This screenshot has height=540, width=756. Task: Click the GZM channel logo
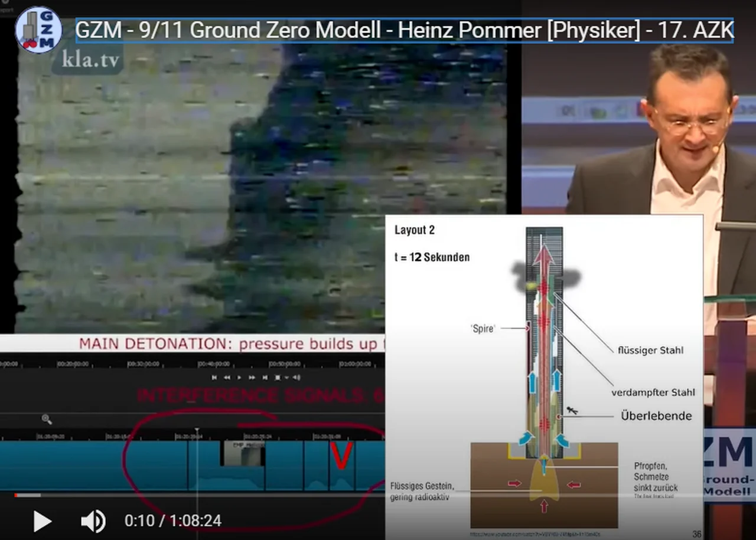pyautogui.click(x=38, y=30)
